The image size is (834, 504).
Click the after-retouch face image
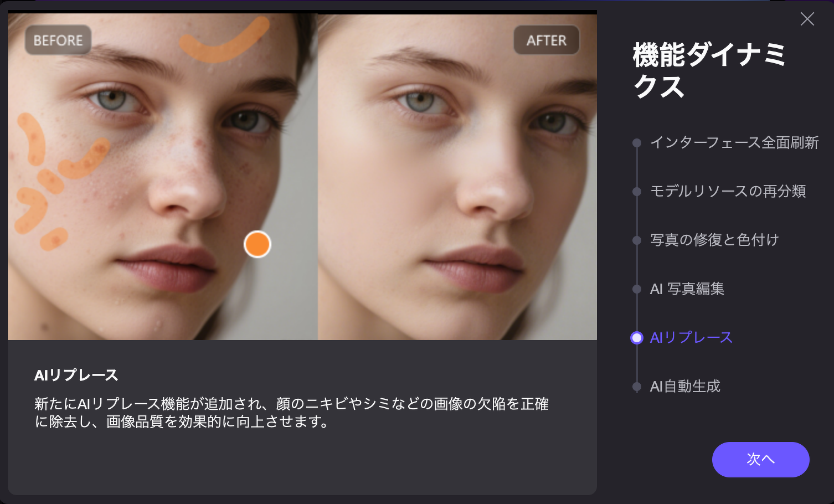(x=457, y=177)
